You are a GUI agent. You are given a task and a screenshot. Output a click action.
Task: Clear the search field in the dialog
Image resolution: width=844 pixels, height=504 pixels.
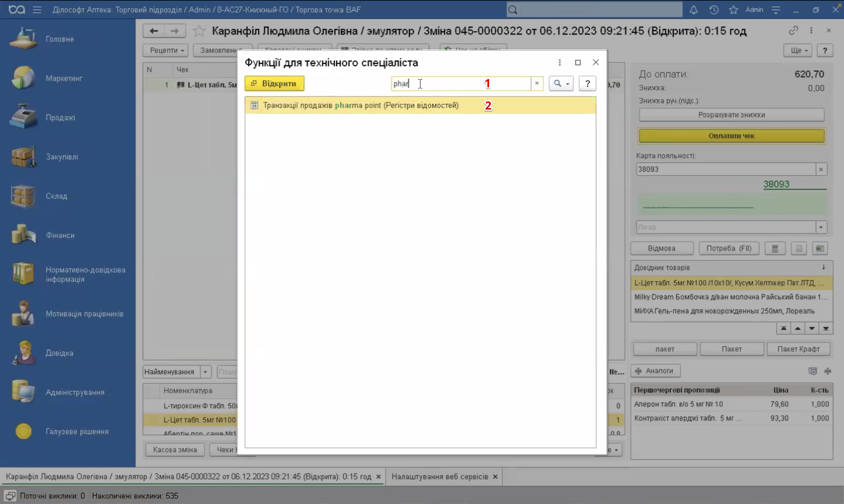tap(537, 84)
